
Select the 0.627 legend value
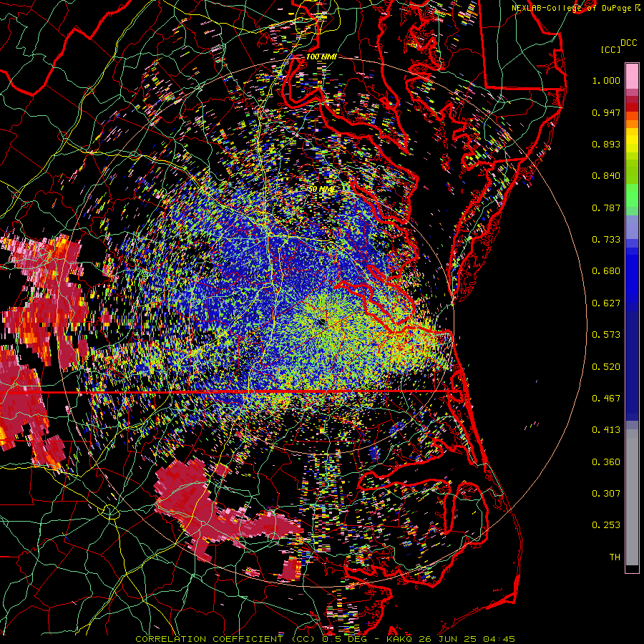tap(606, 303)
